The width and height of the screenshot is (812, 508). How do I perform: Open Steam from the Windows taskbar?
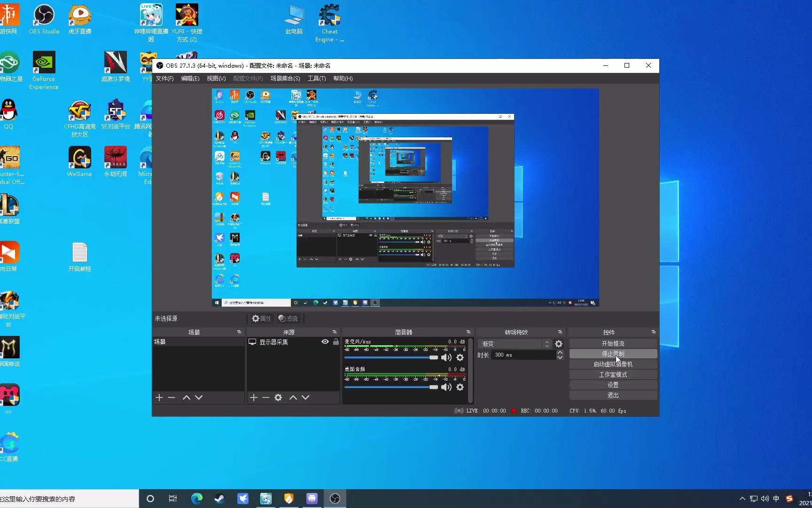pyautogui.click(x=219, y=499)
